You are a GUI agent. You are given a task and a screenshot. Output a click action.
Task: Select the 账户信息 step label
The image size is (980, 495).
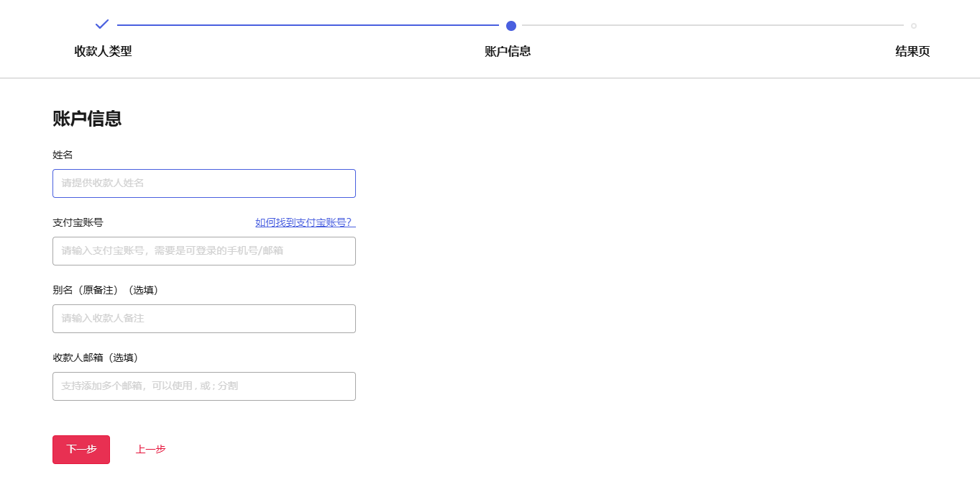tap(508, 52)
